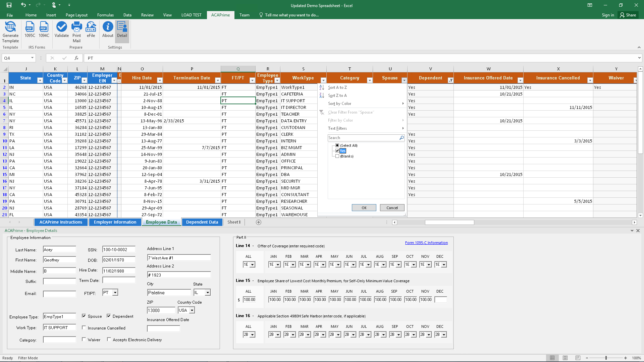This screenshot has width=644, height=362.
Task: Click the Share button
Action: point(628,15)
